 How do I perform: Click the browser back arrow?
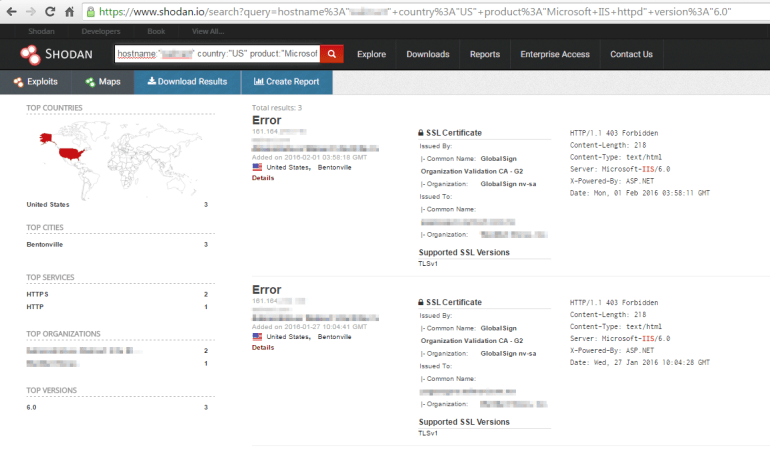pos(12,12)
